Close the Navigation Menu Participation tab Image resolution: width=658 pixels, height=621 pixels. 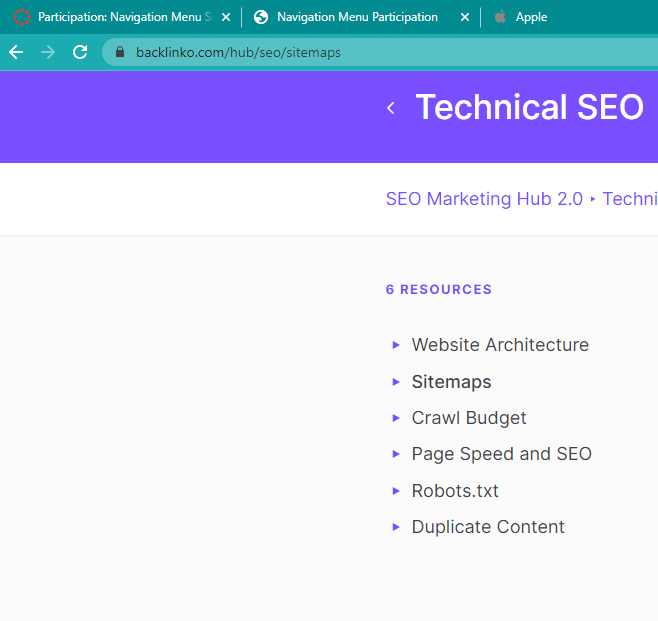pyautogui.click(x=465, y=17)
